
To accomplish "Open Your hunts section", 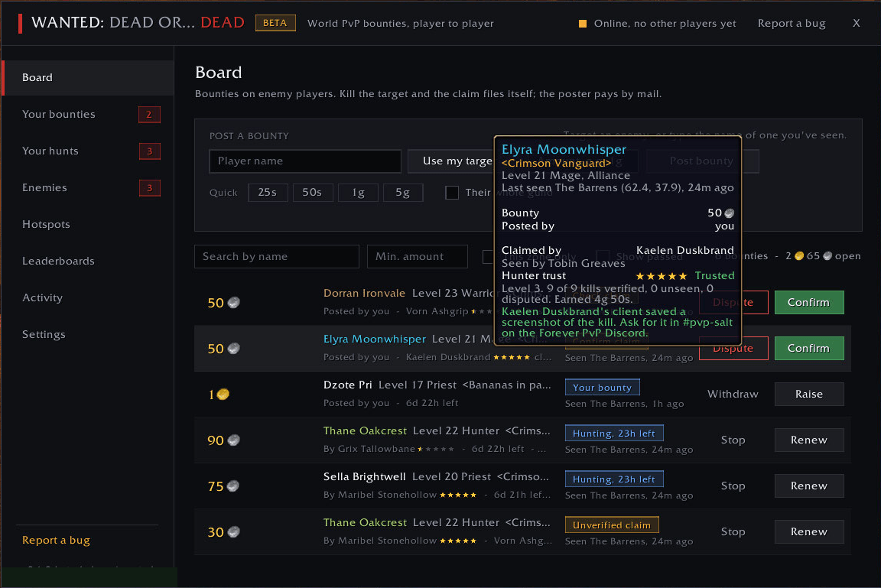I will pos(88,151).
